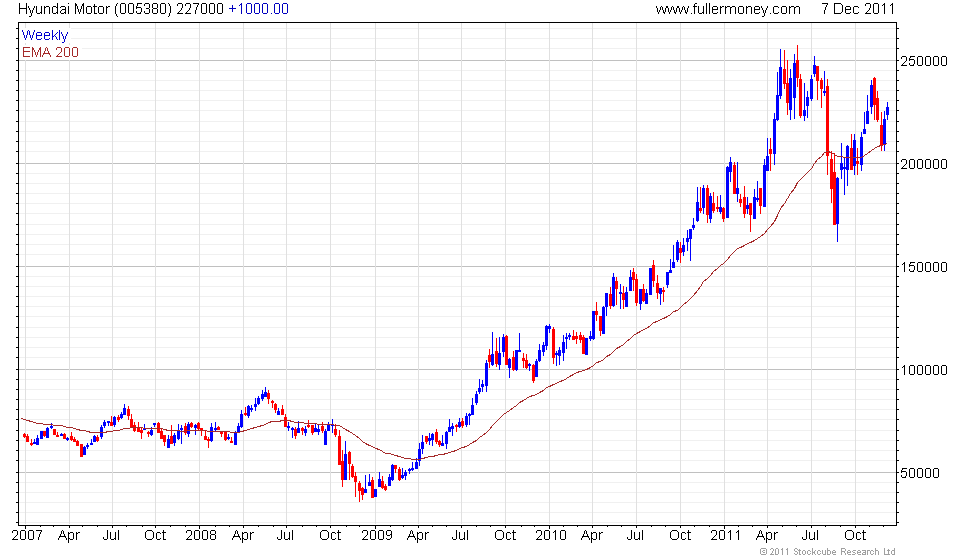Click the Apr label right after 2007
The height and width of the screenshot is (560, 980).
click(69, 536)
